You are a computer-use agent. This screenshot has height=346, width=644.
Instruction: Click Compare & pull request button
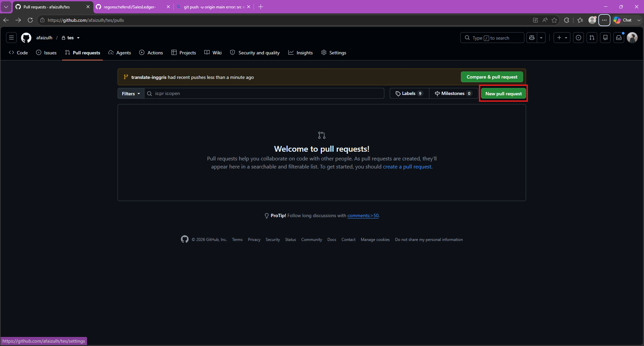(x=492, y=77)
